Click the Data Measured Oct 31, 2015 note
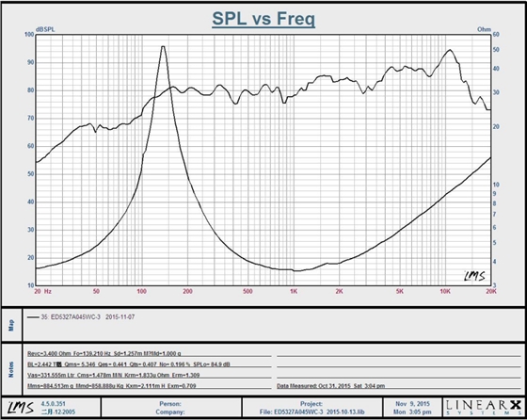The height and width of the screenshot is (420, 527). (330, 386)
